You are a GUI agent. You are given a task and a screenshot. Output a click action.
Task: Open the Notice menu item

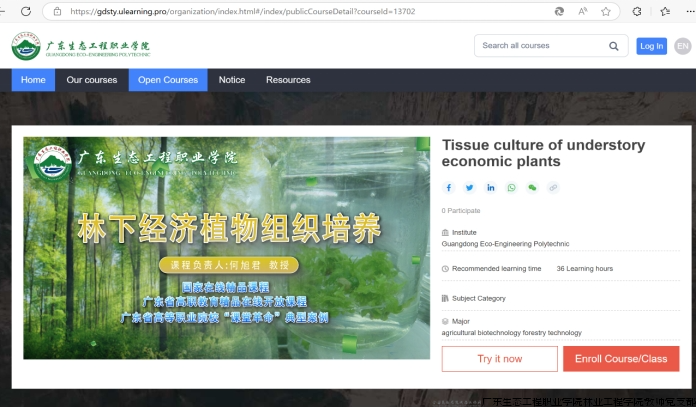(231, 80)
